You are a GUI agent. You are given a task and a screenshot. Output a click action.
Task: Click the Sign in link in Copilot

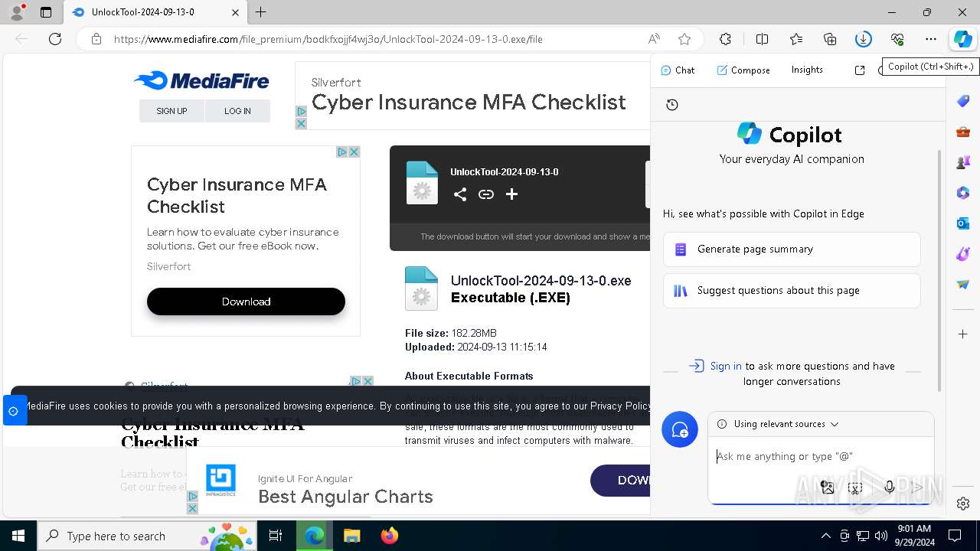pos(726,366)
